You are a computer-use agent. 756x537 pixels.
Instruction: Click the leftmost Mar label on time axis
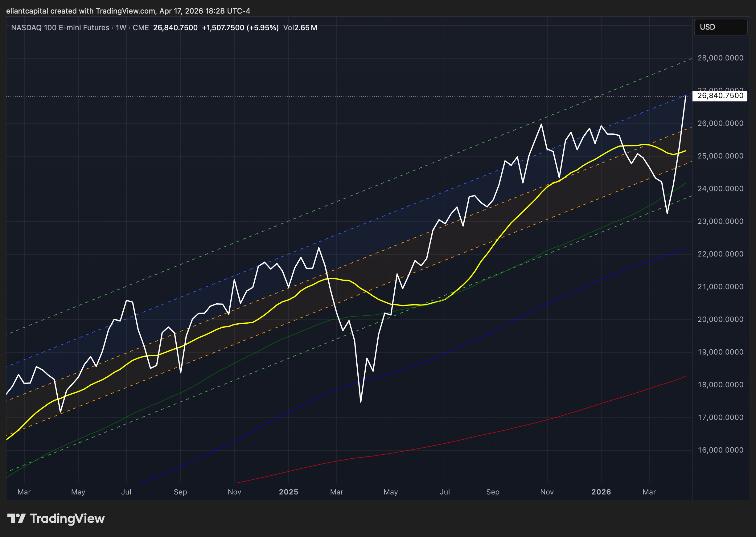(24, 492)
